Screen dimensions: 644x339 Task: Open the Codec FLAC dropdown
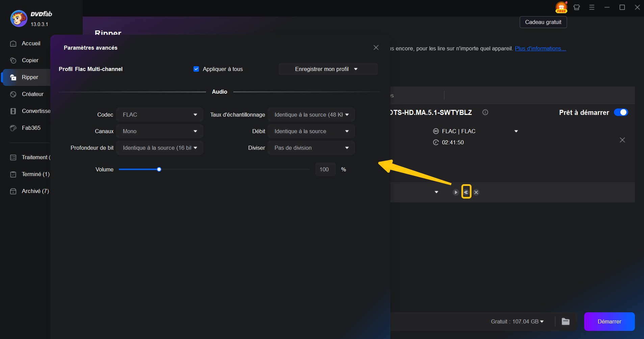tap(159, 115)
